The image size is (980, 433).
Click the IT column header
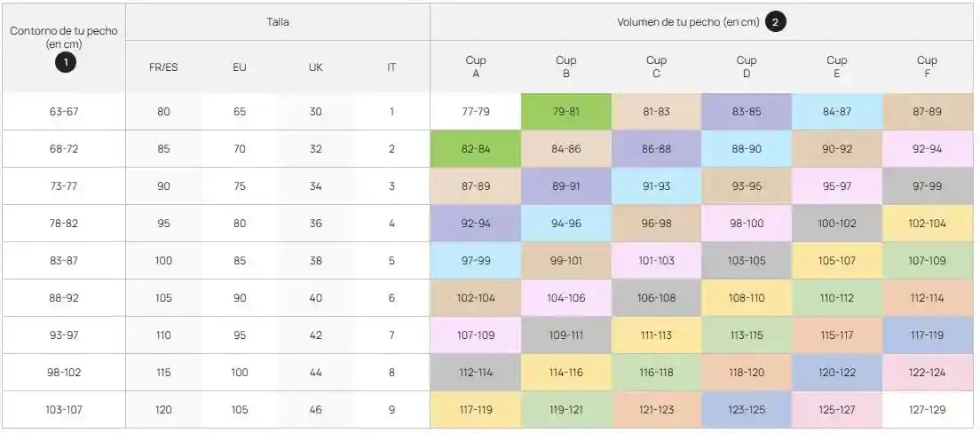(x=391, y=67)
